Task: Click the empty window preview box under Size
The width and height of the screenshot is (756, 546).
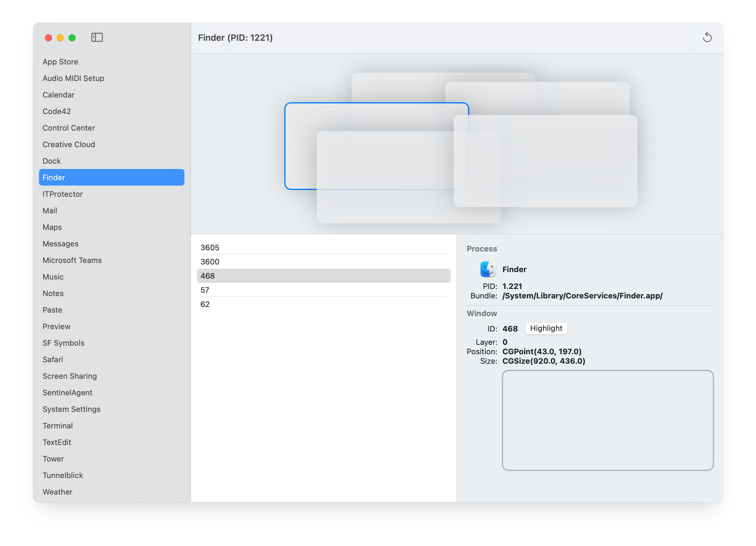Action: [608, 420]
